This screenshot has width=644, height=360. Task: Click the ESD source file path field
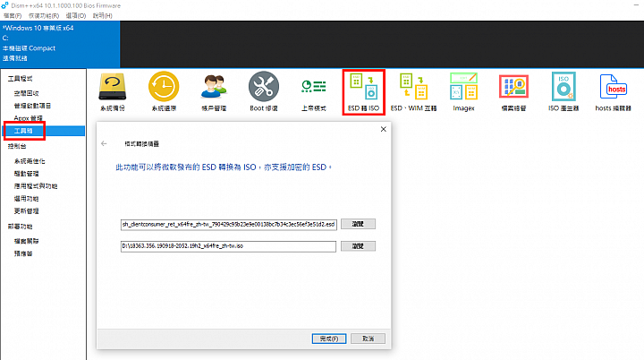pos(229,224)
